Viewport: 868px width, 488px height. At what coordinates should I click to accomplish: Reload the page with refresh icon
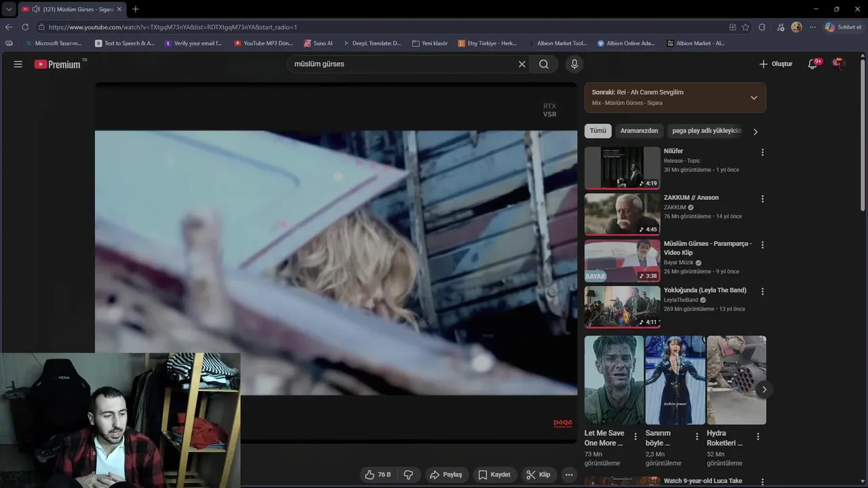(x=25, y=27)
